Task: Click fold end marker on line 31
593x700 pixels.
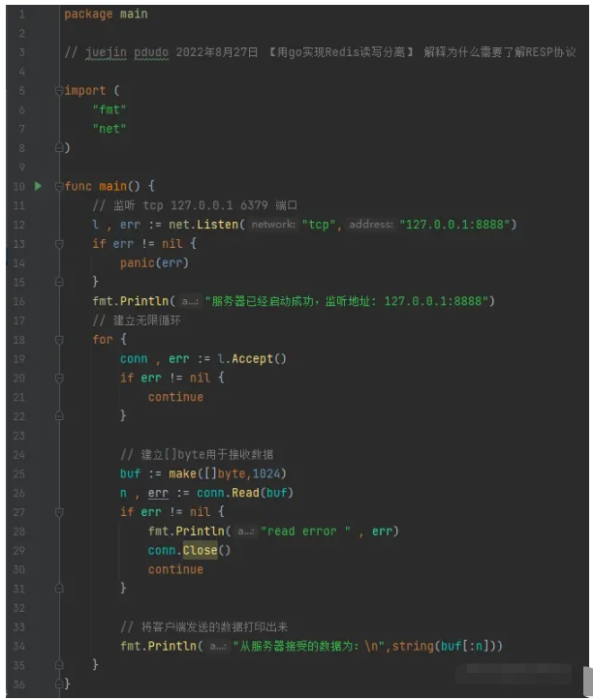Action: 59,589
